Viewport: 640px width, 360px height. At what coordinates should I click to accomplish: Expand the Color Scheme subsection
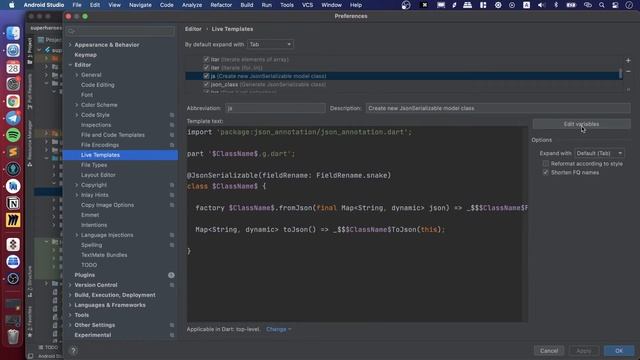77,105
